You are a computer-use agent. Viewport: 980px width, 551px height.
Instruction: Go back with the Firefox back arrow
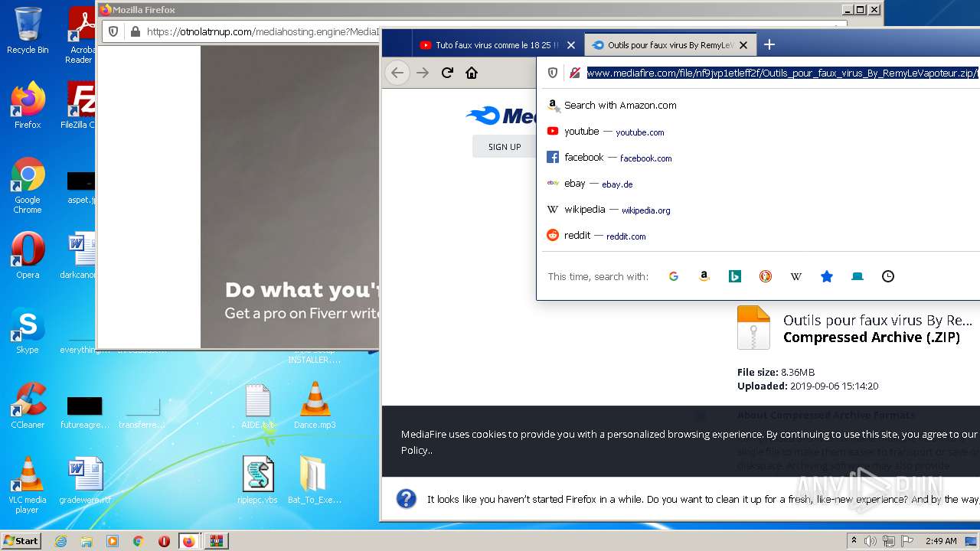397,73
